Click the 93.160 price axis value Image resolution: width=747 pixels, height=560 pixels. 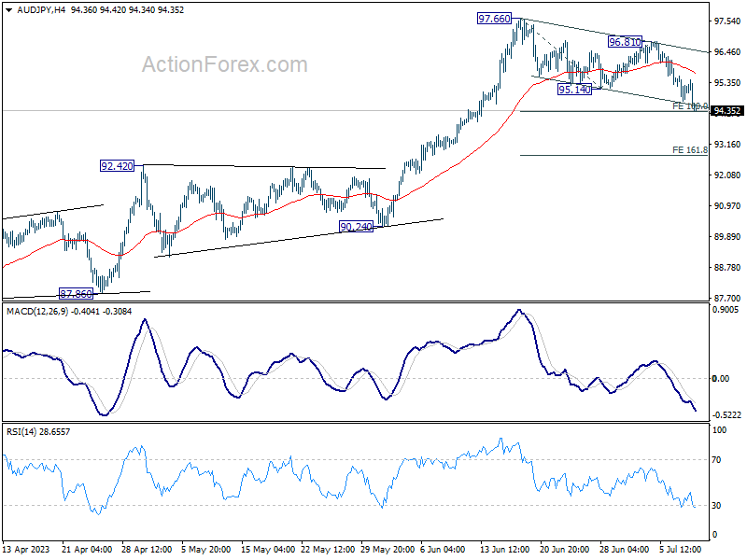coord(727,145)
